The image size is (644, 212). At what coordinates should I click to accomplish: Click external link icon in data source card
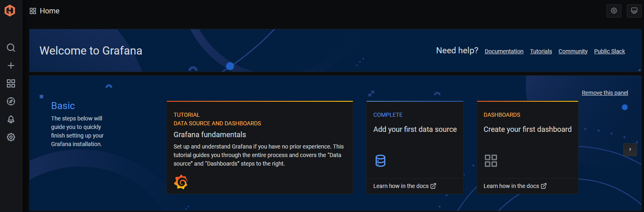[x=433, y=186]
